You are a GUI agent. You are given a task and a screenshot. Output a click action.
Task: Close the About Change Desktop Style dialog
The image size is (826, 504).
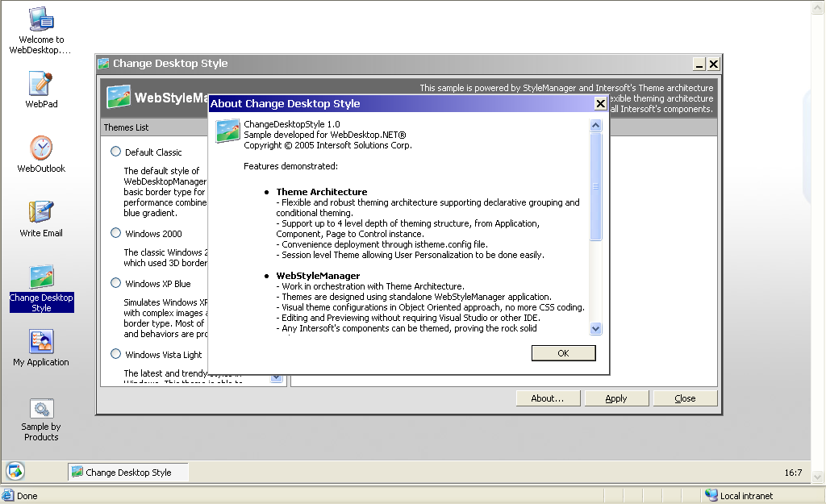(600, 104)
